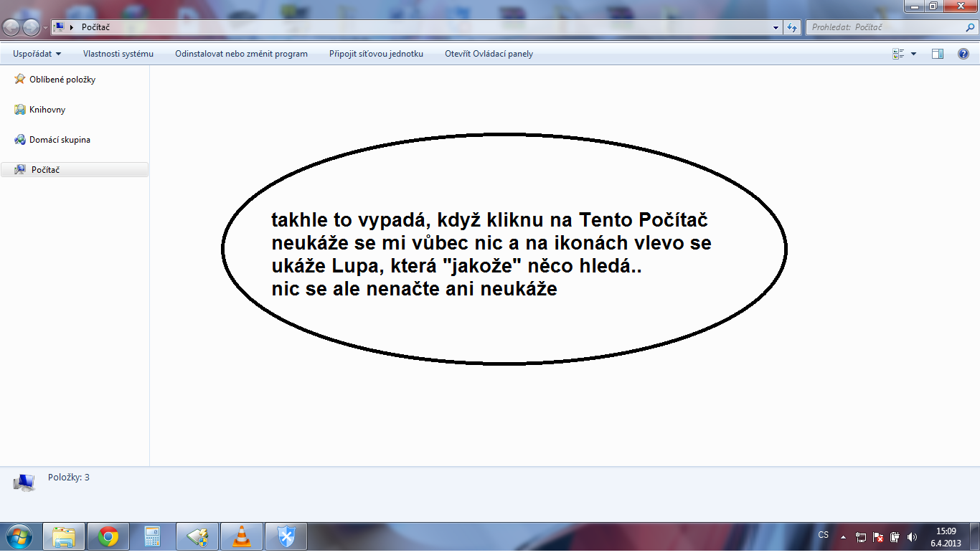Launch VLC media player from taskbar
The width and height of the screenshot is (980, 555).
242,536
